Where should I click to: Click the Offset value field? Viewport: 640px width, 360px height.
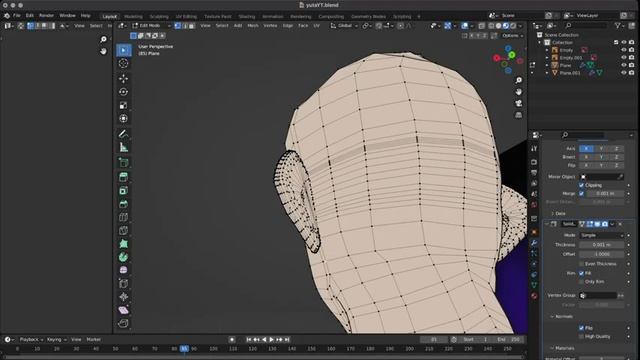click(x=602, y=254)
